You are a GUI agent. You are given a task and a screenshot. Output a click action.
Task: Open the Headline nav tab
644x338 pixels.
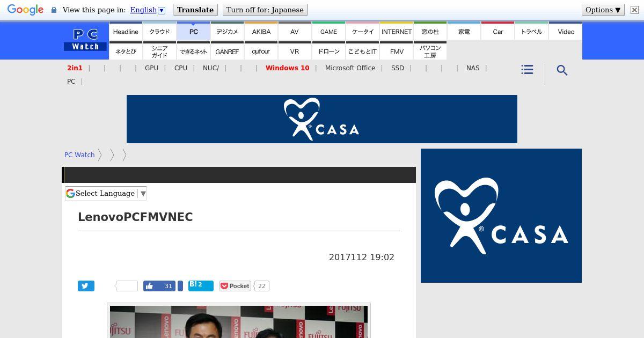click(x=126, y=31)
